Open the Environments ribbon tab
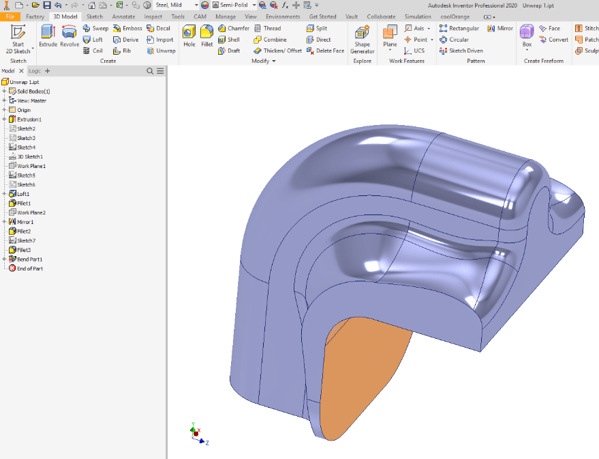Viewport: 599px width, 459px height. pyautogui.click(x=283, y=16)
